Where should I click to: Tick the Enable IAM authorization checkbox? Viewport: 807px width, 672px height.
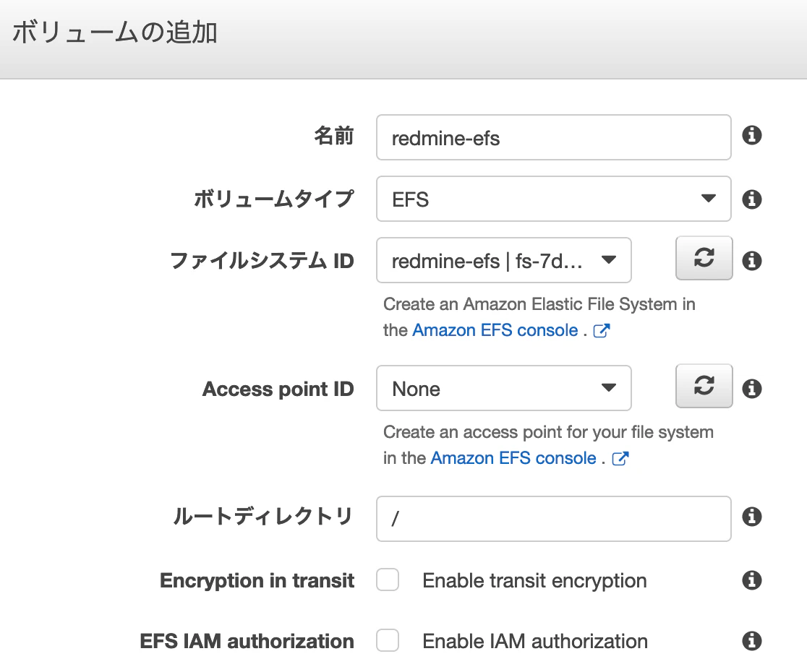click(x=388, y=641)
